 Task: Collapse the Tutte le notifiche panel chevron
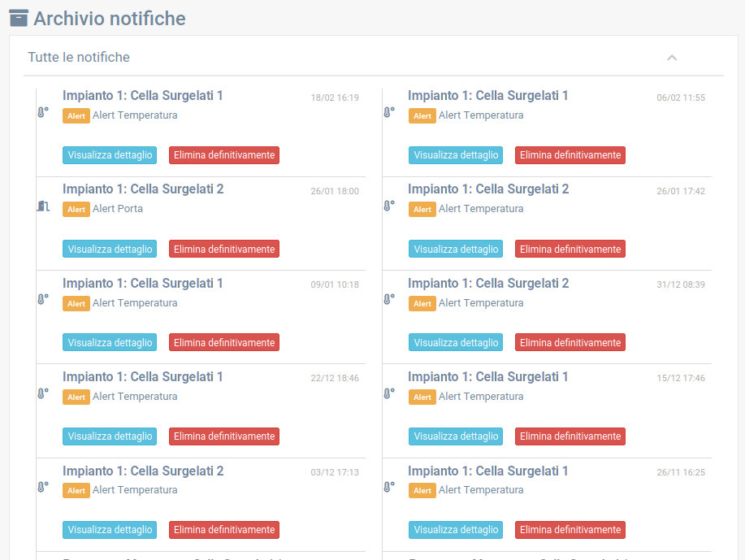672,58
